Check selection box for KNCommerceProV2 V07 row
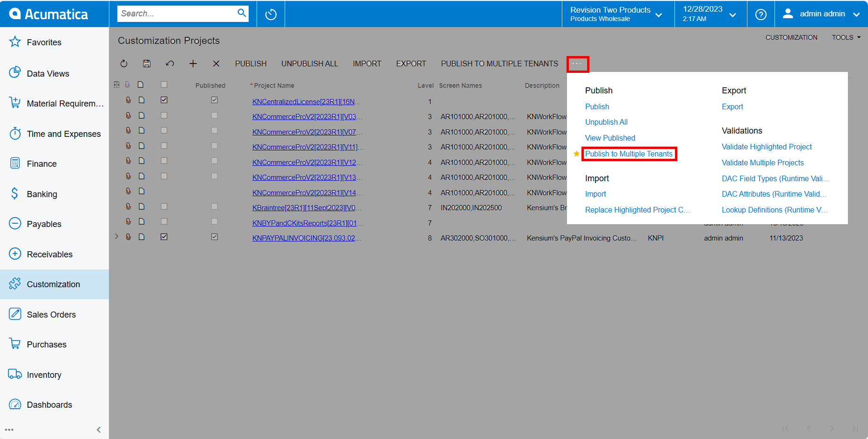The image size is (868, 439). coord(164,130)
